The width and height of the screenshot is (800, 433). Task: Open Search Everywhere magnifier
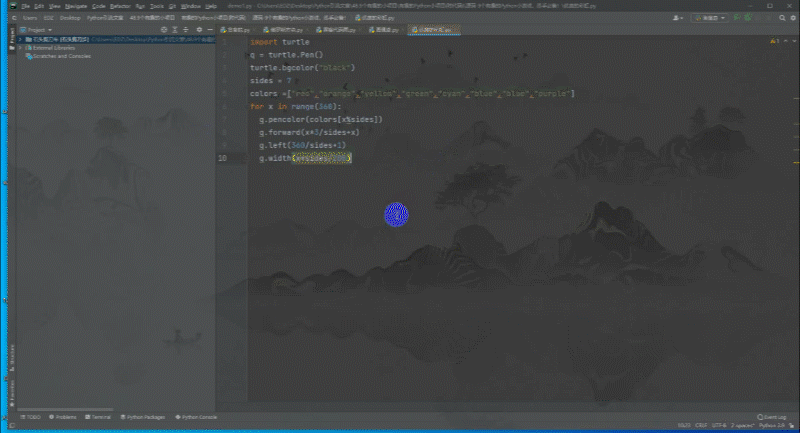coord(782,18)
